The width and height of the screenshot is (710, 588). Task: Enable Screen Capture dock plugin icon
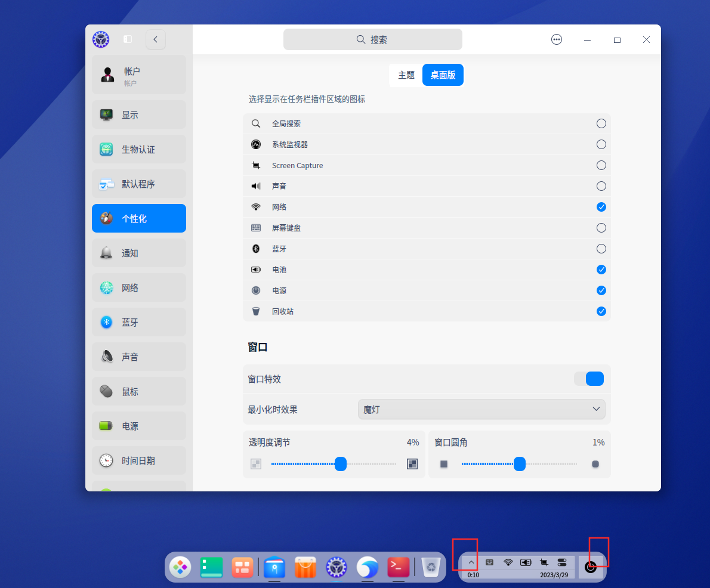(601, 165)
